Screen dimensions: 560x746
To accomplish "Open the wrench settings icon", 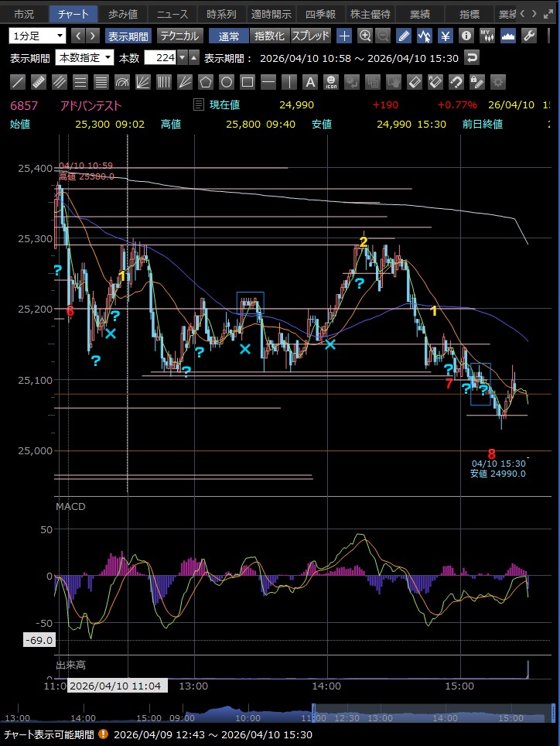I will [529, 36].
